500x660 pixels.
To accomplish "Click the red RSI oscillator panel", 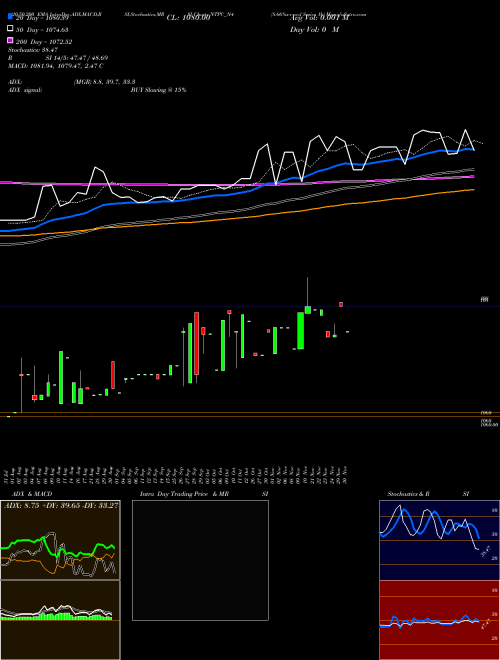I will coord(439,620).
